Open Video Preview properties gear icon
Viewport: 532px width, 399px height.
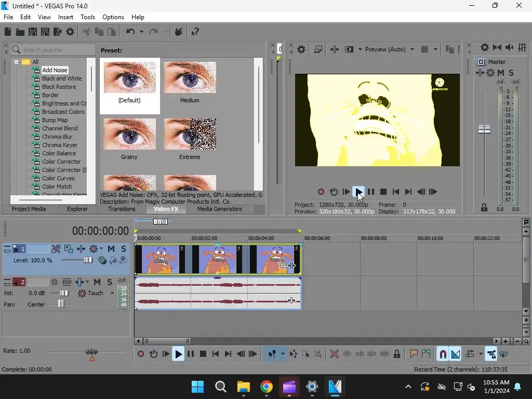pos(301,49)
